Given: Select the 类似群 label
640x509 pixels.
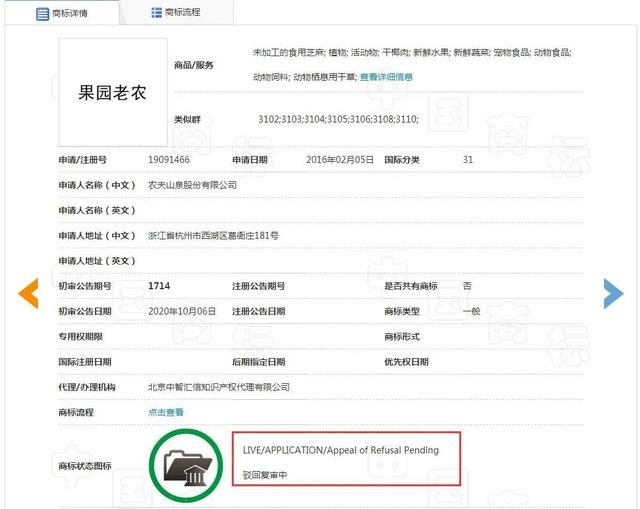Looking at the screenshot, I should pyautogui.click(x=187, y=119).
